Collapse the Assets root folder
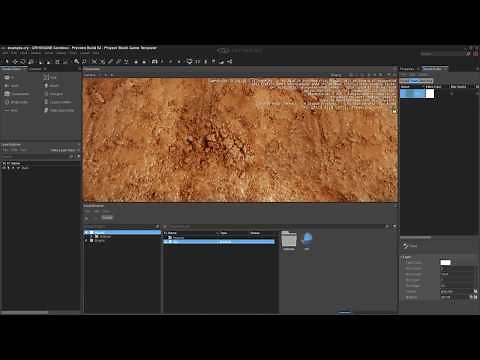The image size is (480, 360). click(86, 232)
